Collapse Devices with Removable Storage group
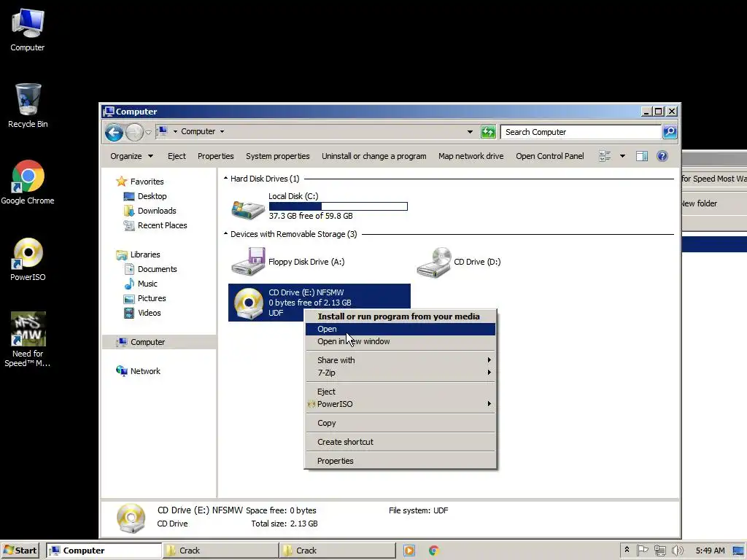Screen dimensions: 747x560 [226, 234]
